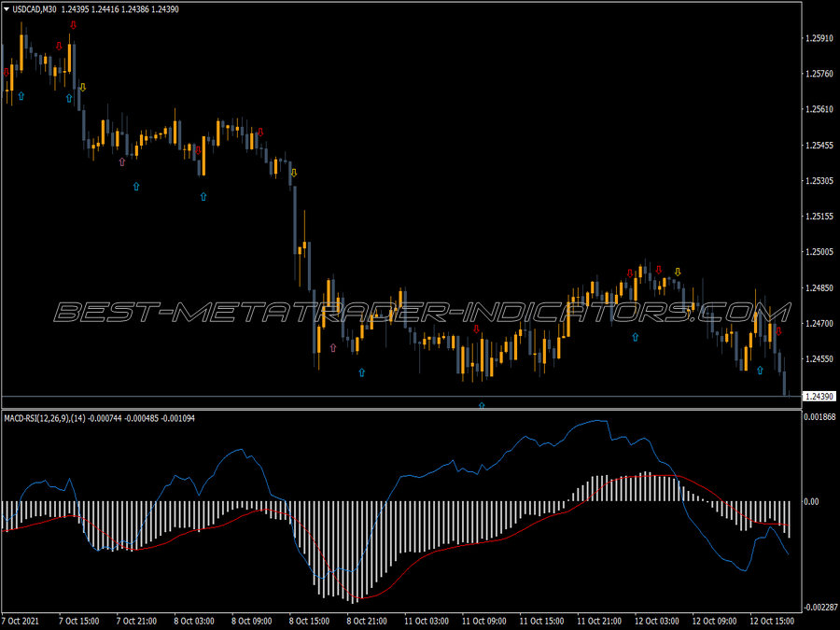Click the 11 Oct 21:00 time label
Image resolution: width=840 pixels, height=630 pixels.
599,621
